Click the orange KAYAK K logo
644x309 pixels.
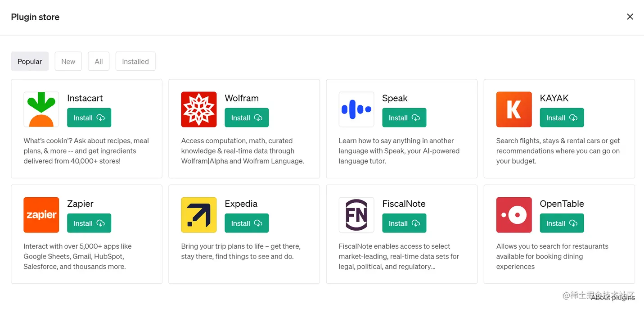(514, 109)
